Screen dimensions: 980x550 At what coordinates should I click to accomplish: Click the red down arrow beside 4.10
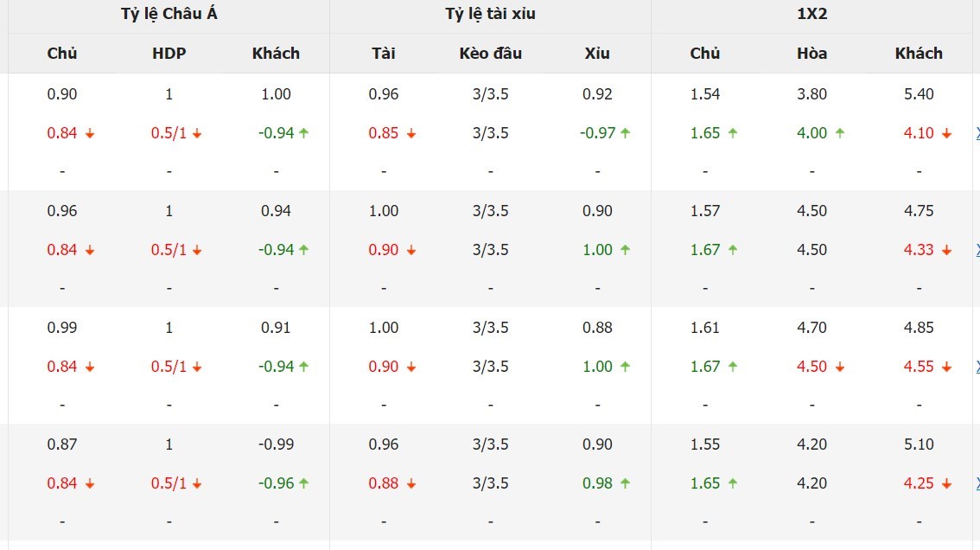(x=946, y=133)
